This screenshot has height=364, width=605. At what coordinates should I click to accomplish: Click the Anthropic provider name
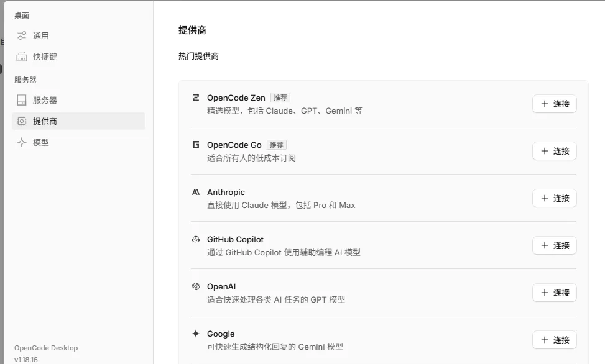[x=226, y=193]
